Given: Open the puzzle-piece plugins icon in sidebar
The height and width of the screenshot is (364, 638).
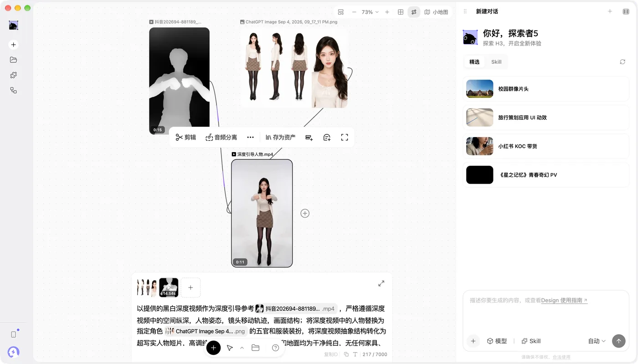Looking at the screenshot, I should (x=14, y=75).
